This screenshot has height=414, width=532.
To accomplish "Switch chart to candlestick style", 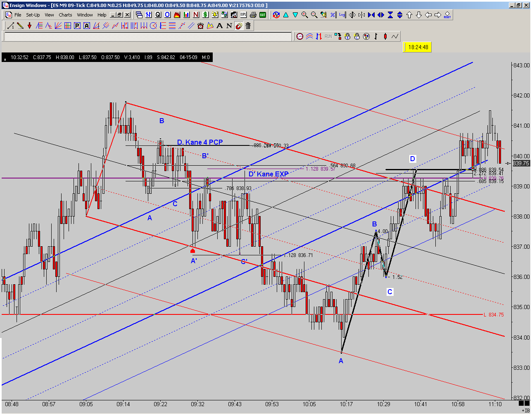I will 385,36.
